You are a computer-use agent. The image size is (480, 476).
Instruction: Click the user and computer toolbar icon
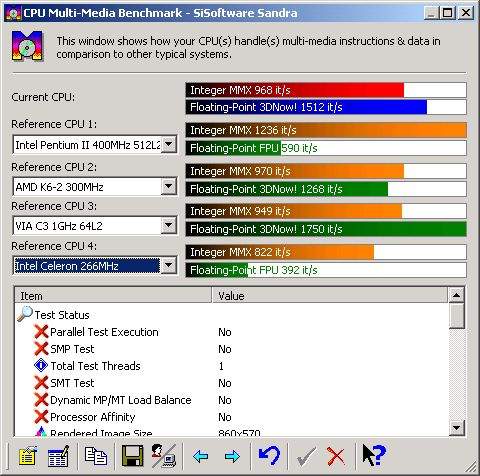pyautogui.click(x=164, y=456)
